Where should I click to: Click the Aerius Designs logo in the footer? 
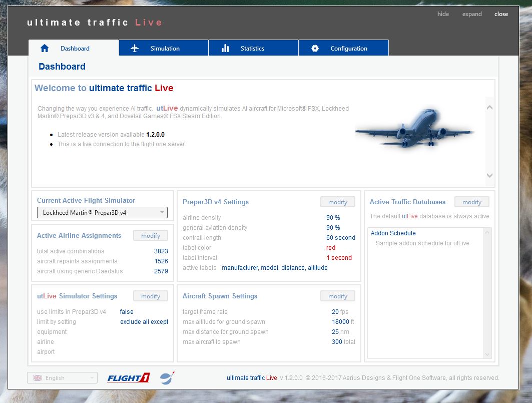167,377
